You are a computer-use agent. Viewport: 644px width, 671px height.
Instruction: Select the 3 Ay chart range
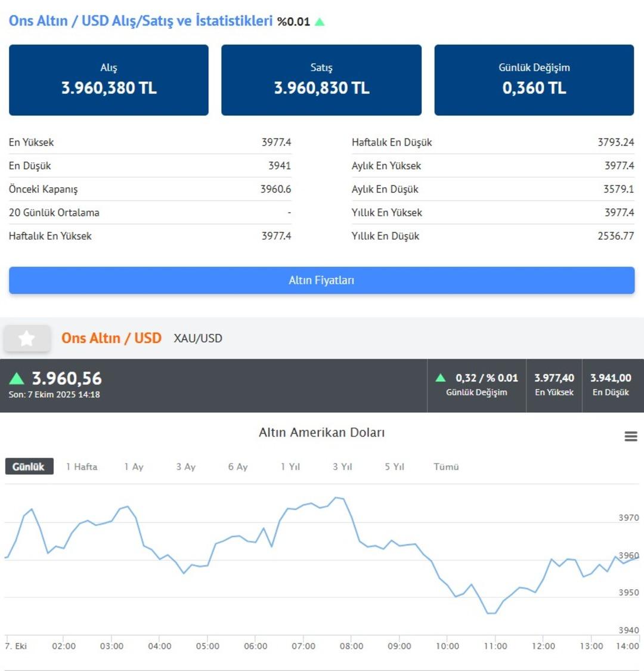[x=185, y=466]
